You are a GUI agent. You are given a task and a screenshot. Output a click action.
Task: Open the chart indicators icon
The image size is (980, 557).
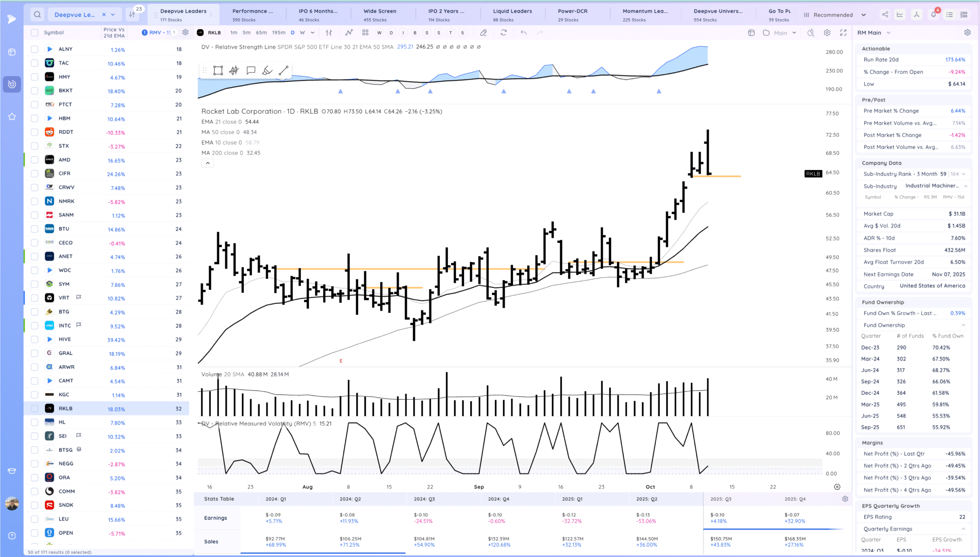349,33
